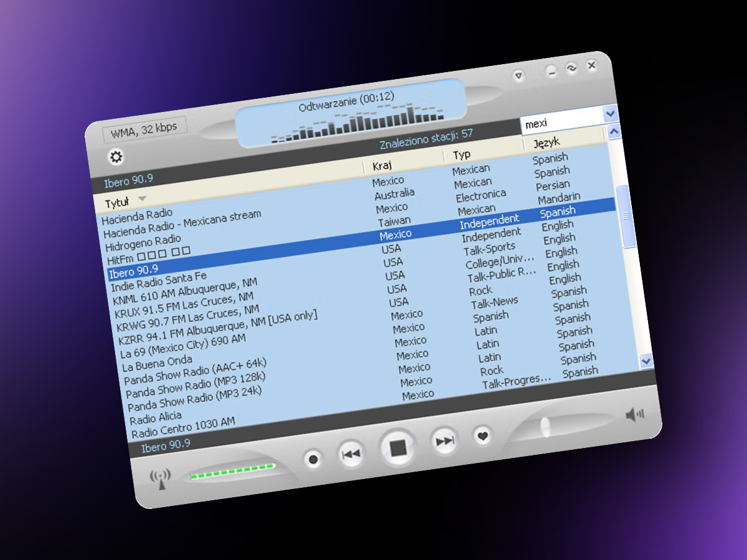Sort stations by the Tytuł column
Viewport: 747px width, 560px height.
(x=117, y=203)
